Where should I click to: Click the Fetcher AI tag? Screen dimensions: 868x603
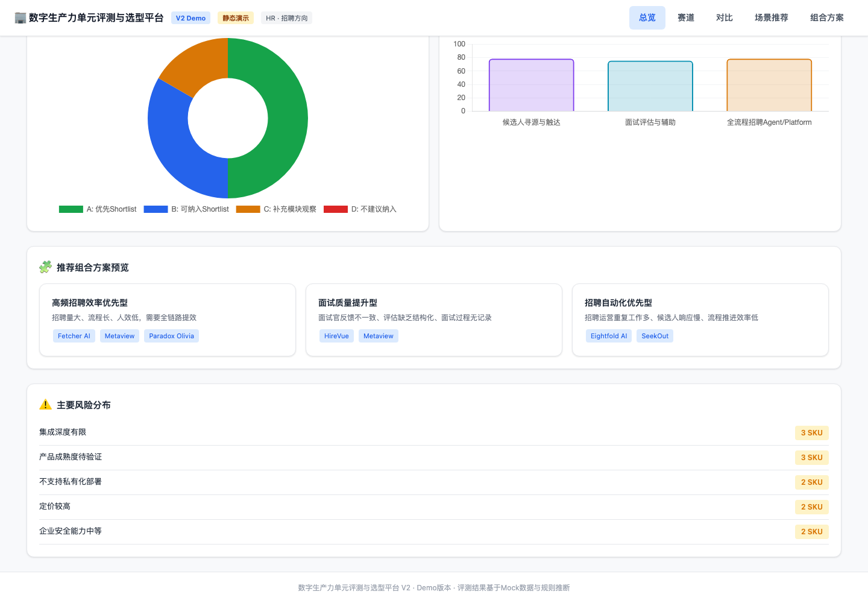click(x=74, y=336)
